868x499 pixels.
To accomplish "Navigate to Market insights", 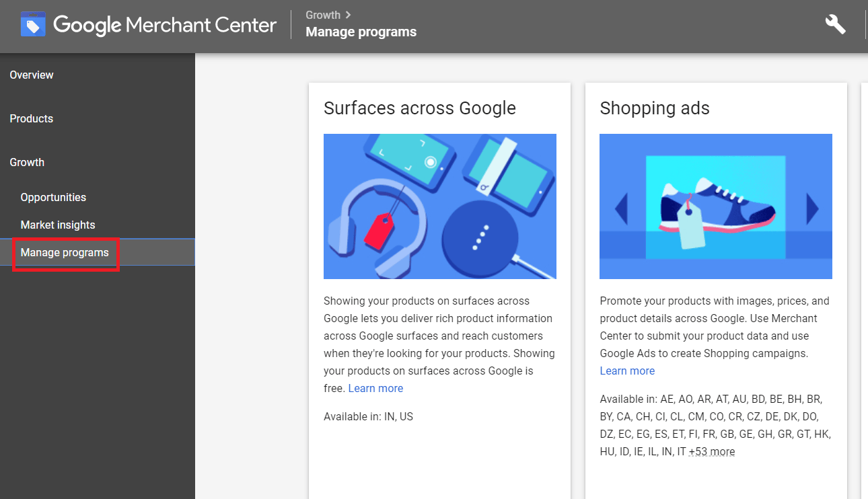I will click(58, 225).
